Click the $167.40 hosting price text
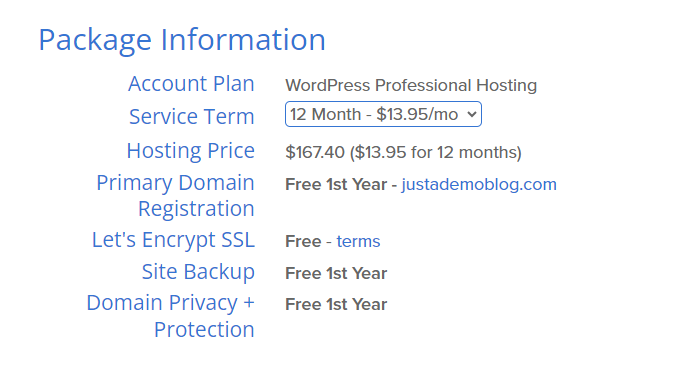Viewport: 676px width, 366px height. (x=315, y=153)
